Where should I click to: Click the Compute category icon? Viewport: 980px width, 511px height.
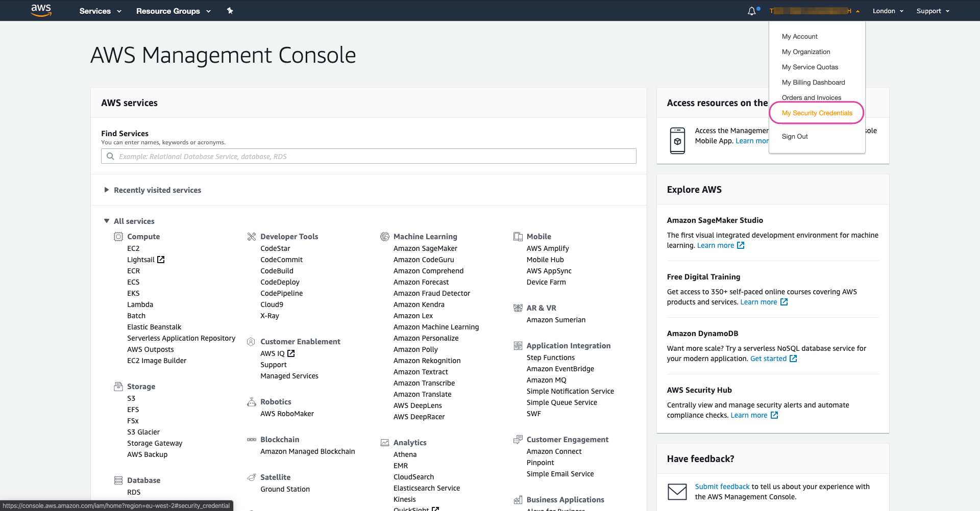tap(118, 237)
